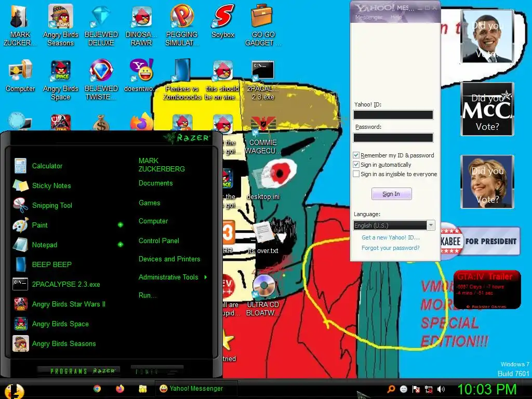Launch Snipping Tool from the start menu
This screenshot has height=399, width=532.
(x=43, y=205)
